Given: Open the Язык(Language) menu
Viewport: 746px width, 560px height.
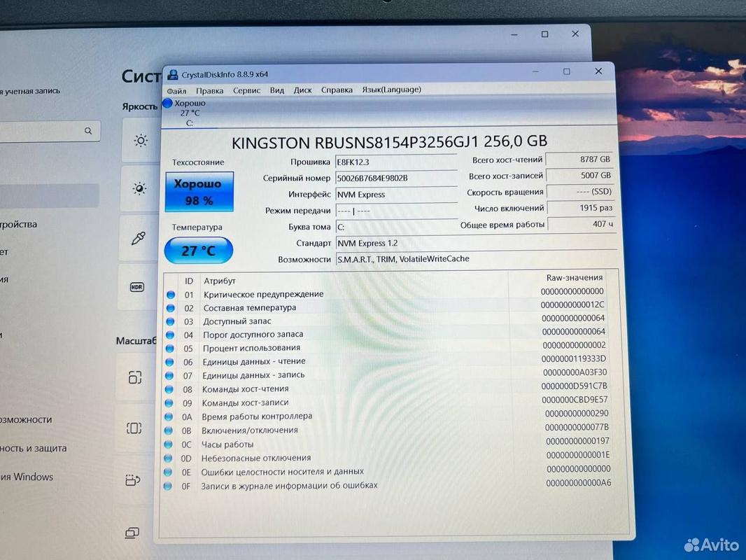Looking at the screenshot, I should click(392, 89).
